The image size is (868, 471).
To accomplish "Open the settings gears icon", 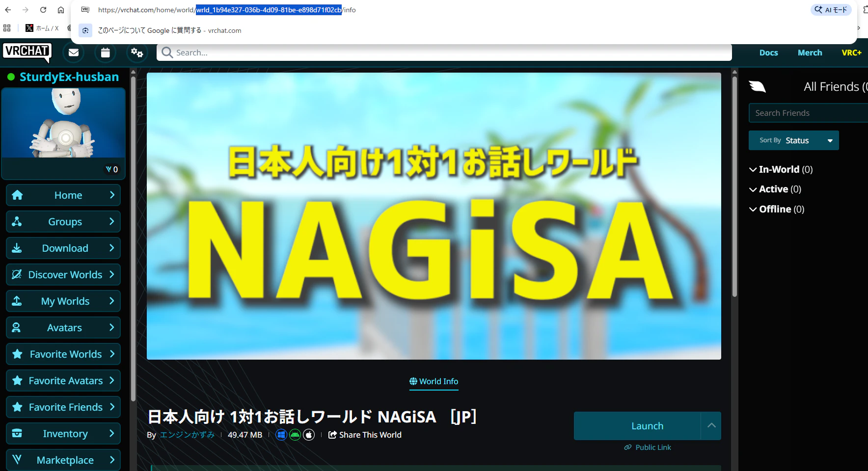I will coord(137,52).
